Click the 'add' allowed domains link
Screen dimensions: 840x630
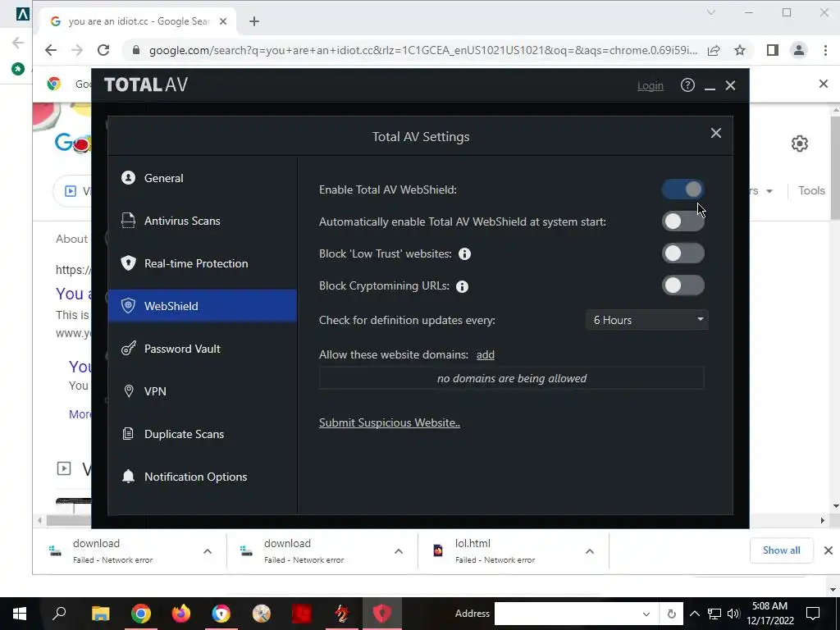(x=486, y=354)
